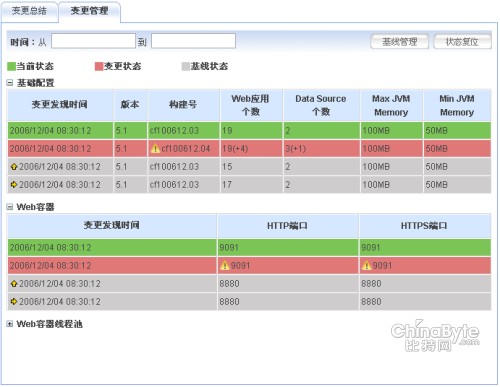Click the right-arrow icon in last Web容器 row

[x=14, y=301]
